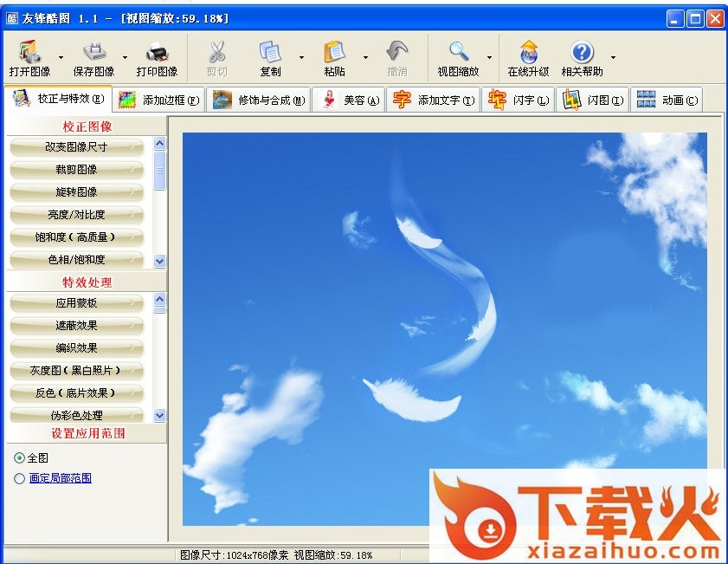Expand the dropdown arrow beside 保存图像

pos(126,58)
